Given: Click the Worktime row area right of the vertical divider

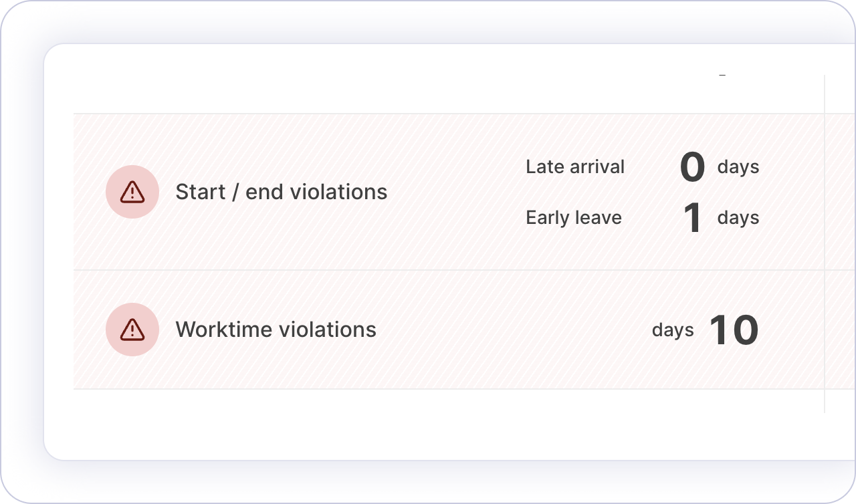Looking at the screenshot, I should click(841, 330).
